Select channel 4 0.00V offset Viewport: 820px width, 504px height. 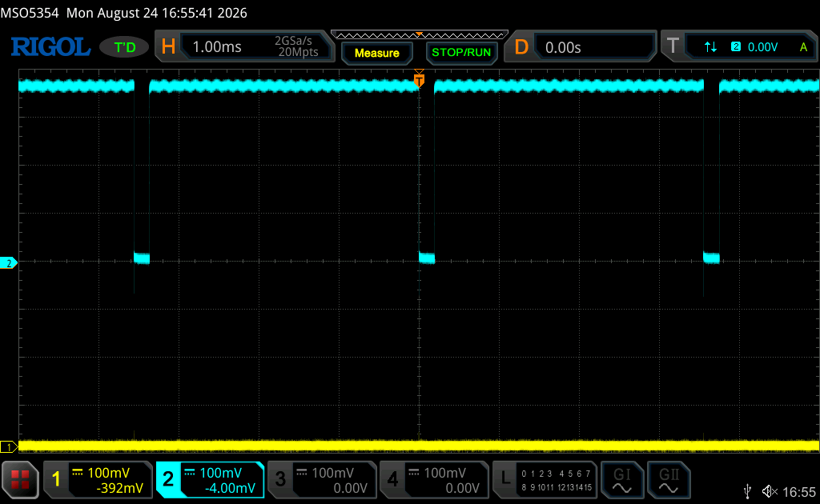(x=462, y=488)
